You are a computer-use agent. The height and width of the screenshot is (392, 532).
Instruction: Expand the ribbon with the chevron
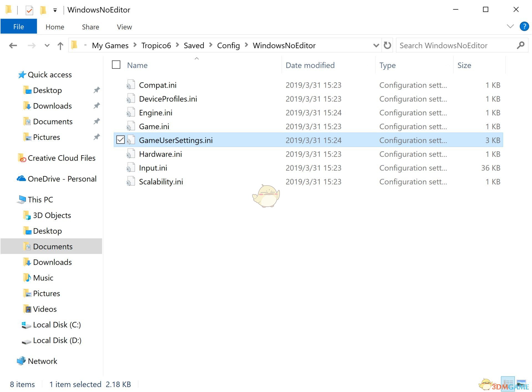click(x=510, y=26)
